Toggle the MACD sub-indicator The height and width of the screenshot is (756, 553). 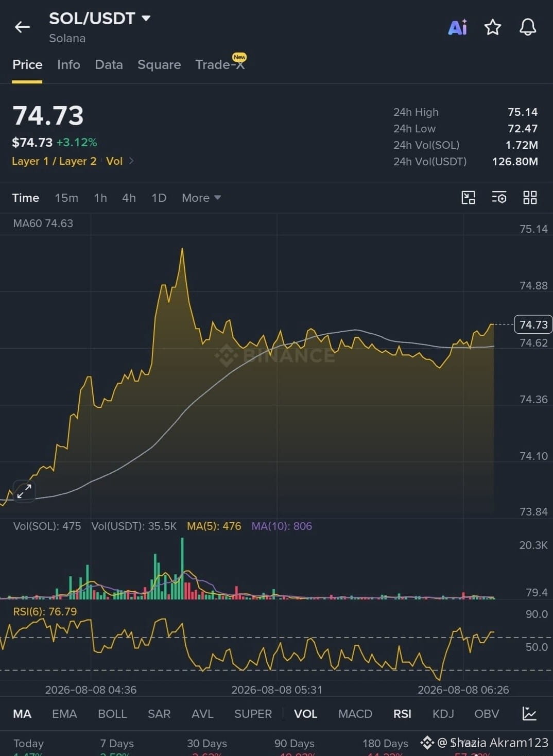(x=355, y=714)
